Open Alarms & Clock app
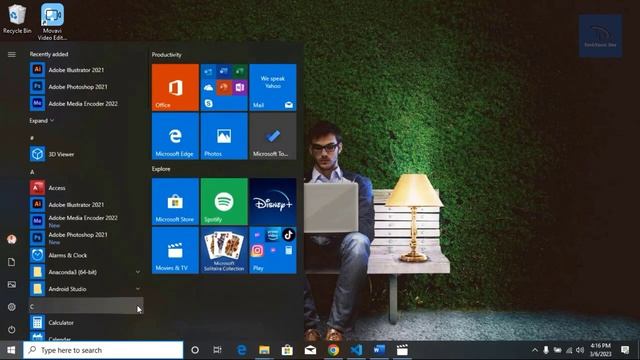The height and width of the screenshot is (360, 640). coord(86,255)
